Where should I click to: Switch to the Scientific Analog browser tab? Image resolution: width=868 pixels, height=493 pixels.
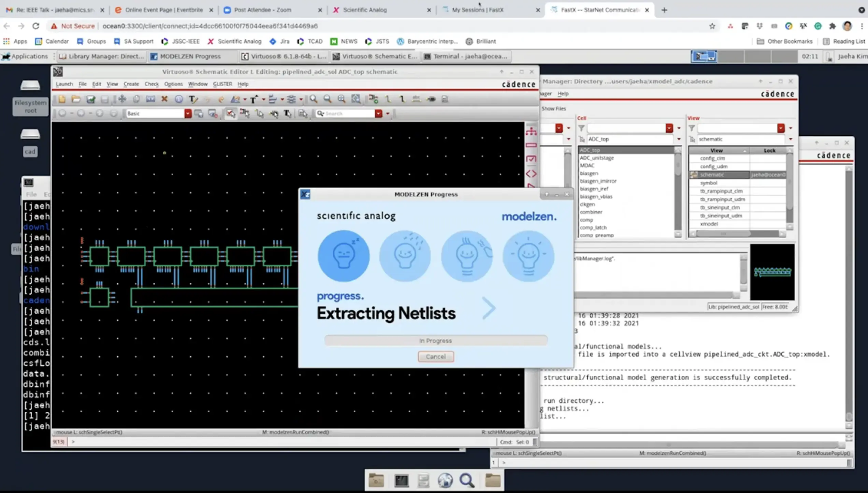(x=381, y=10)
